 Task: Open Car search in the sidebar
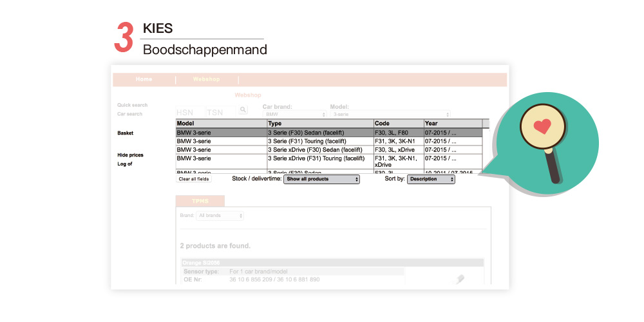[x=130, y=114]
